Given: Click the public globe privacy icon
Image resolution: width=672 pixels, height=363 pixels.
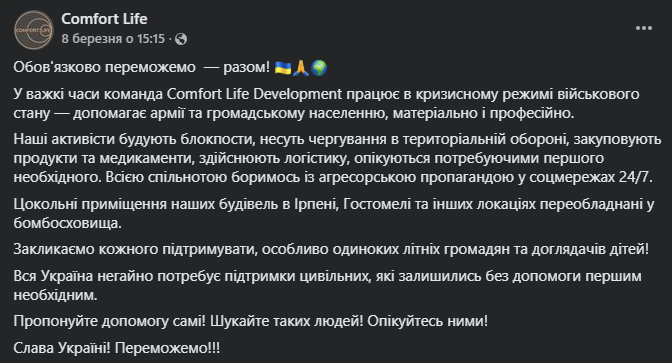Looking at the screenshot, I should tap(181, 39).
